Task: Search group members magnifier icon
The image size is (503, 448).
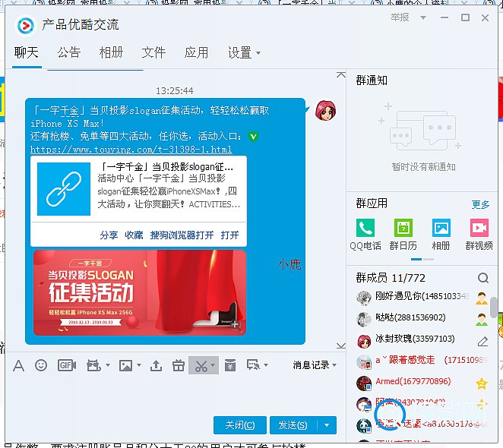Action: click(x=483, y=278)
